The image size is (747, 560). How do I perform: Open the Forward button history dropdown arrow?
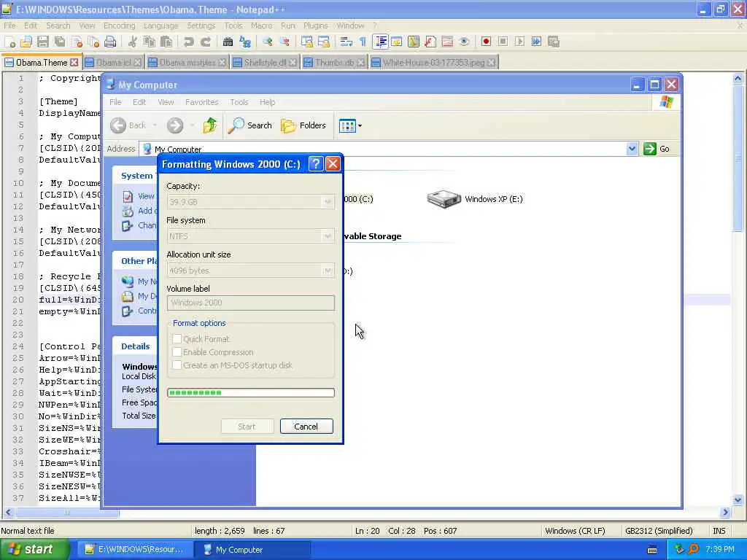[x=192, y=125]
